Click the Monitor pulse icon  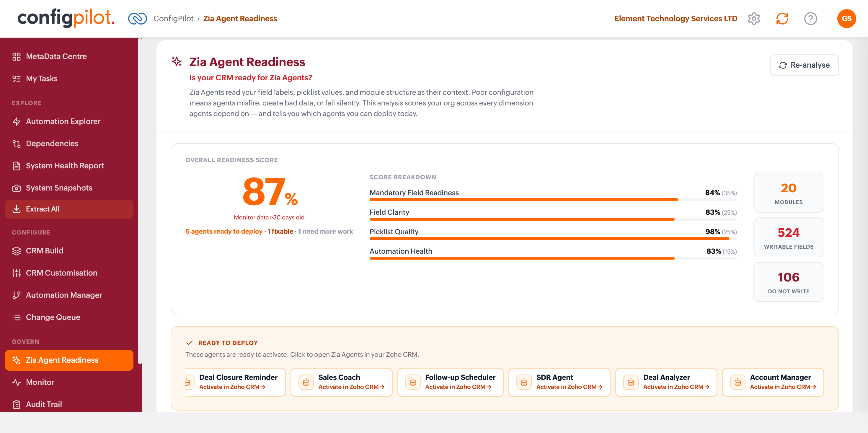tap(16, 382)
